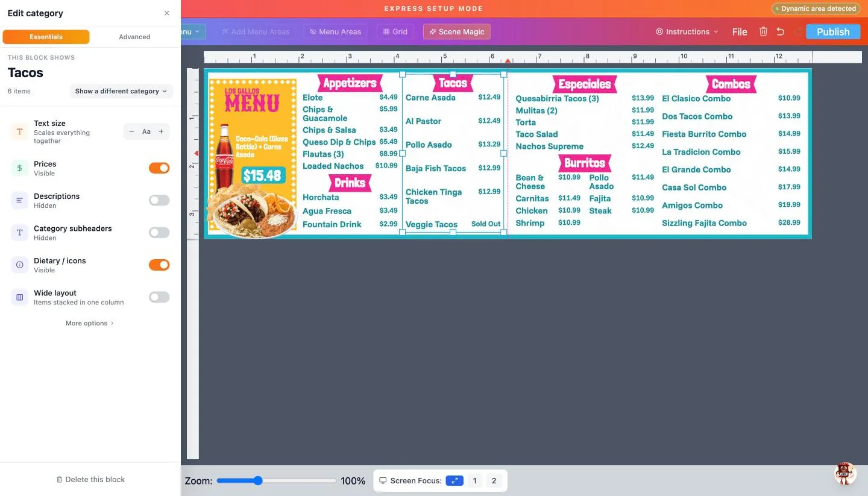The height and width of the screenshot is (496, 868).
Task: Click the Publish button
Action: (833, 32)
